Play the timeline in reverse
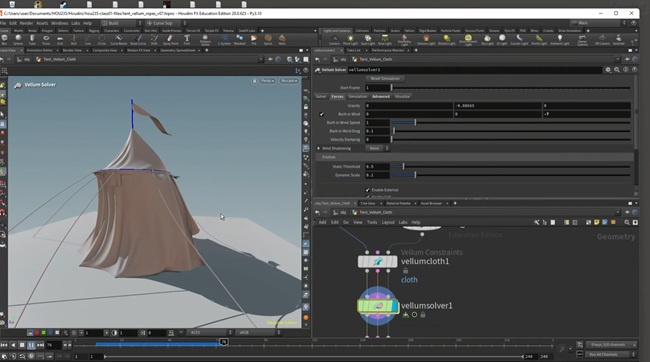Viewport: 650px width, 362px height. click(13, 345)
